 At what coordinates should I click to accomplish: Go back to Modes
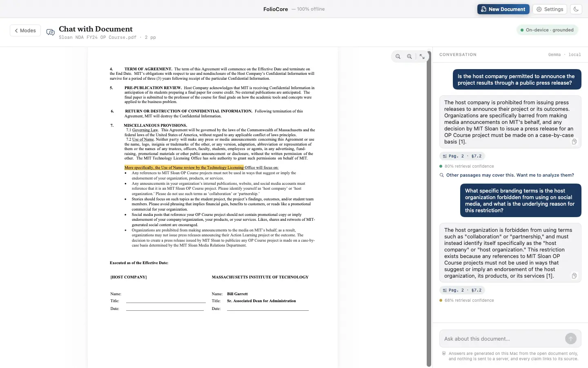[x=25, y=31]
